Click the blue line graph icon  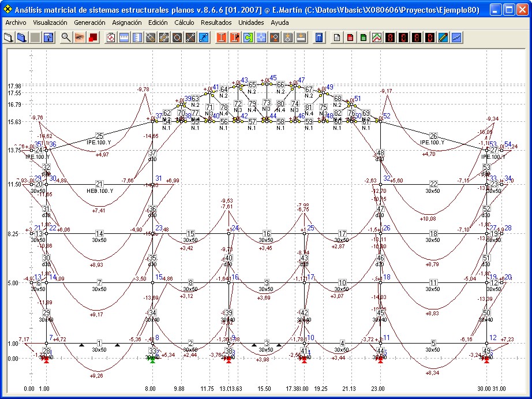456,38
